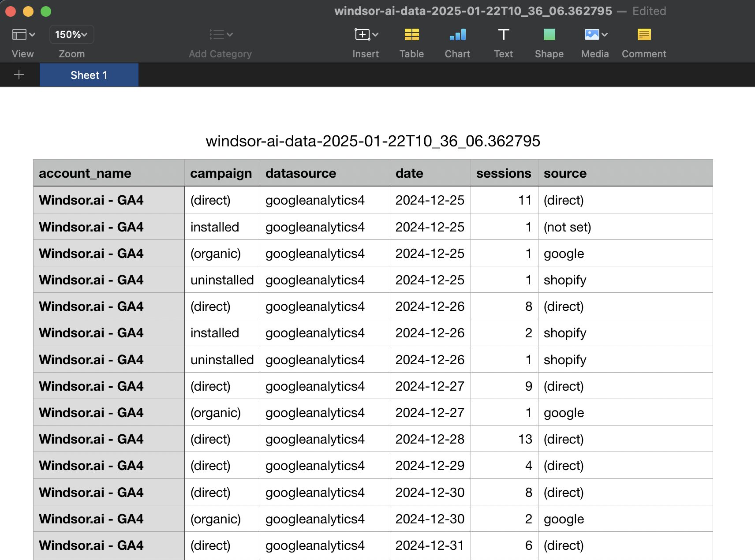Select campaign cell 'installed' for 2024-12-25
The image size is (755, 560).
click(x=222, y=227)
